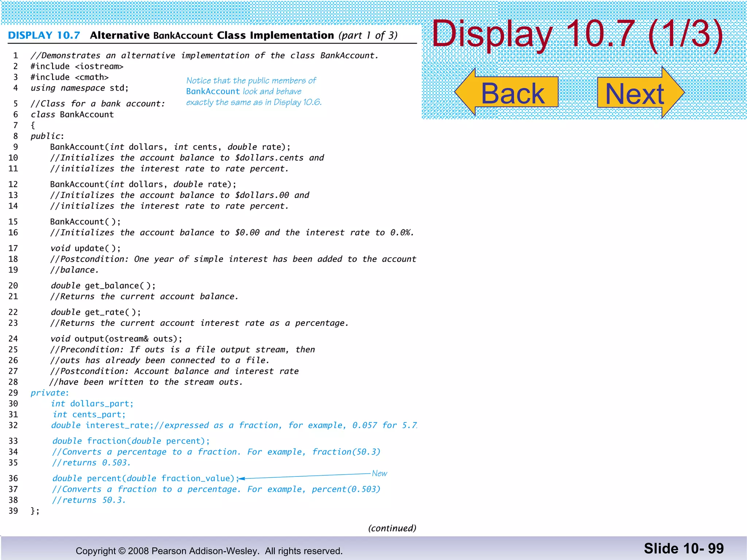Click the Back arrow button
Viewport: 747px width, 560px height.
click(x=507, y=92)
